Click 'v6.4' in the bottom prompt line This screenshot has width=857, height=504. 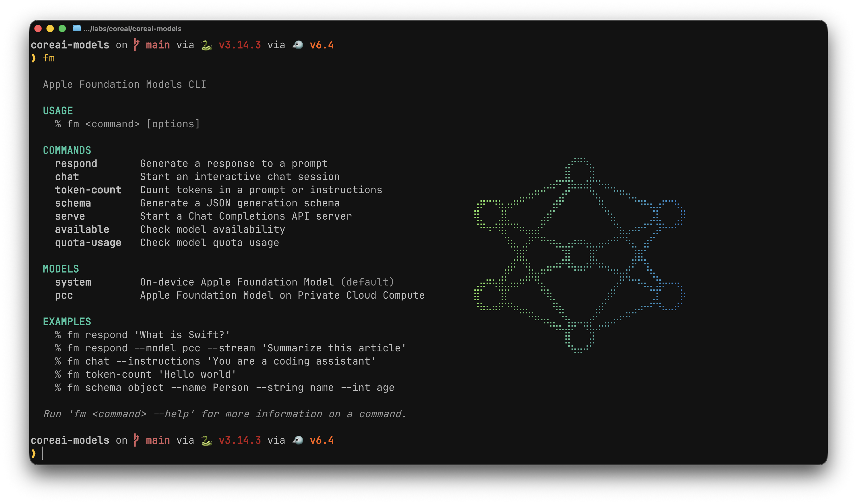coord(322,440)
